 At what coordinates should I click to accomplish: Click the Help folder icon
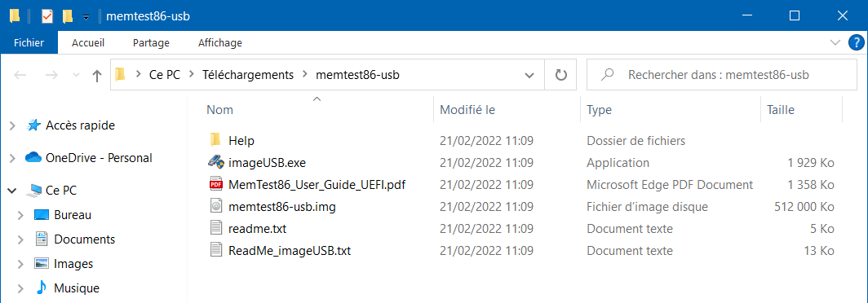[x=215, y=140]
